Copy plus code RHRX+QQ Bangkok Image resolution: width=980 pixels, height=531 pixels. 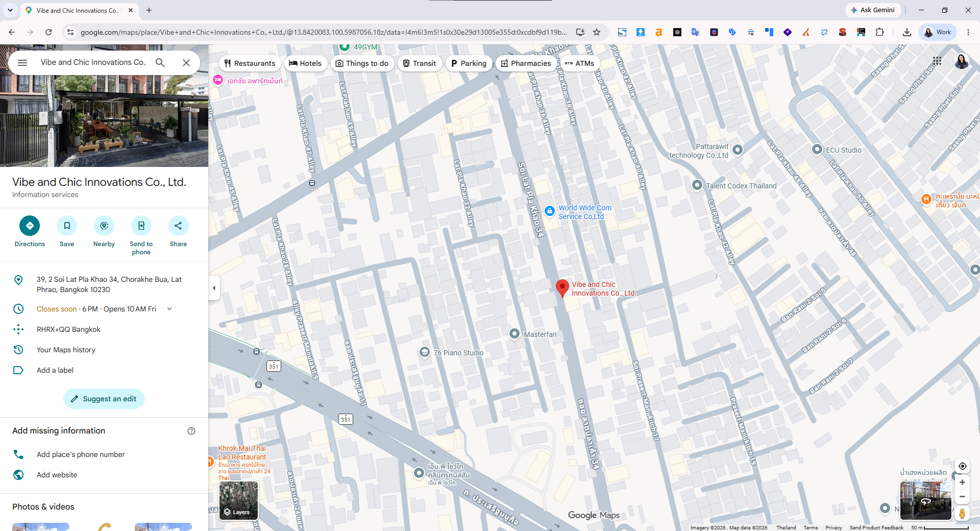click(104, 329)
